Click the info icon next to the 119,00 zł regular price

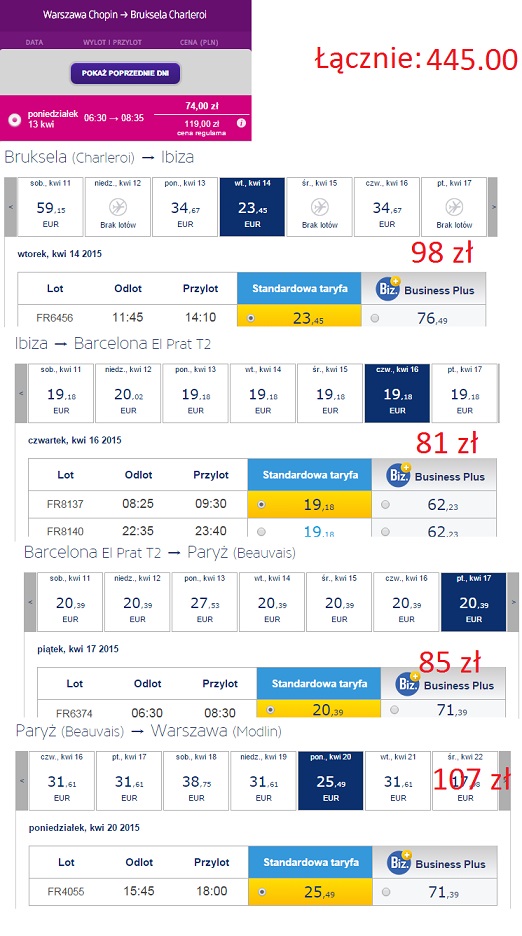241,123
